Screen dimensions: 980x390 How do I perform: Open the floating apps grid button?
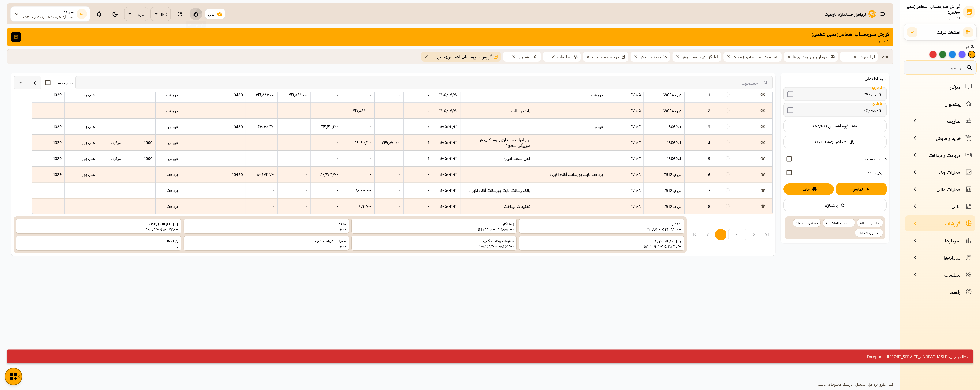tap(13, 376)
